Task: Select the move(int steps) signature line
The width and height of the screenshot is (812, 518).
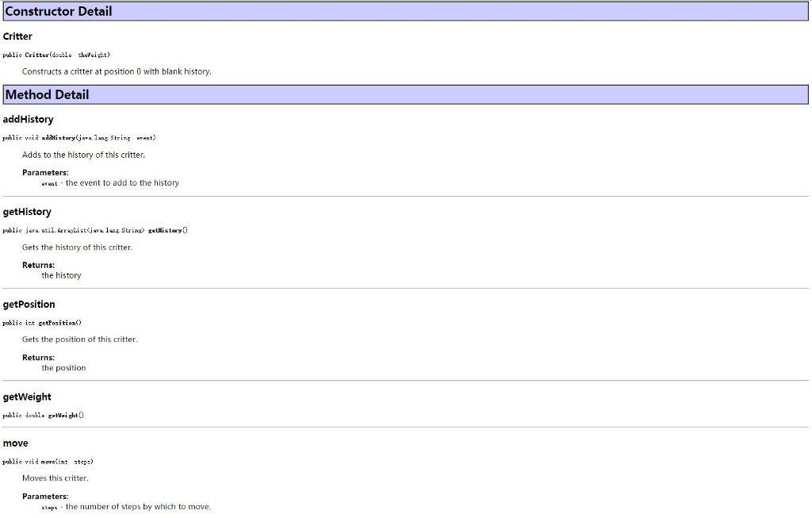Action: pyautogui.click(x=48, y=462)
